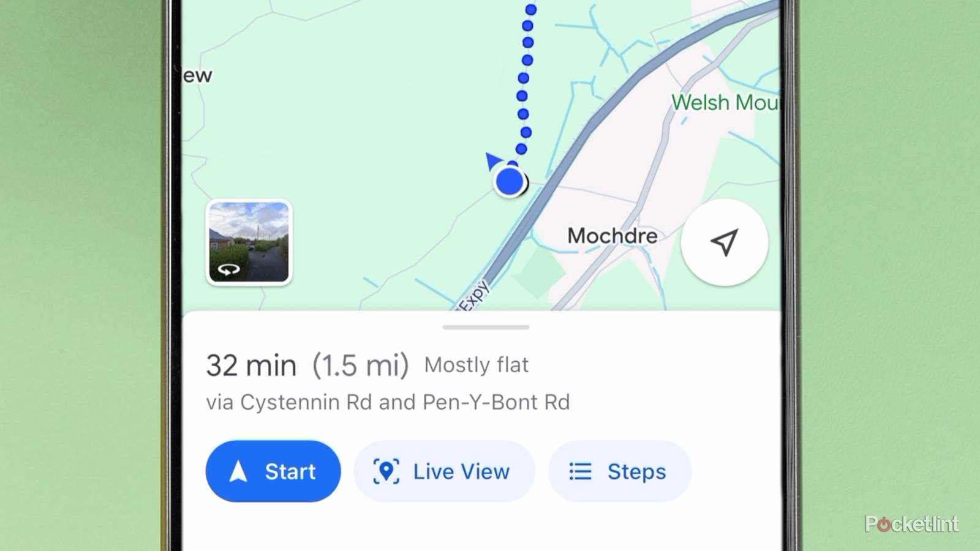Select the blue current location dot
This screenshot has width=980, height=551.
(x=509, y=181)
